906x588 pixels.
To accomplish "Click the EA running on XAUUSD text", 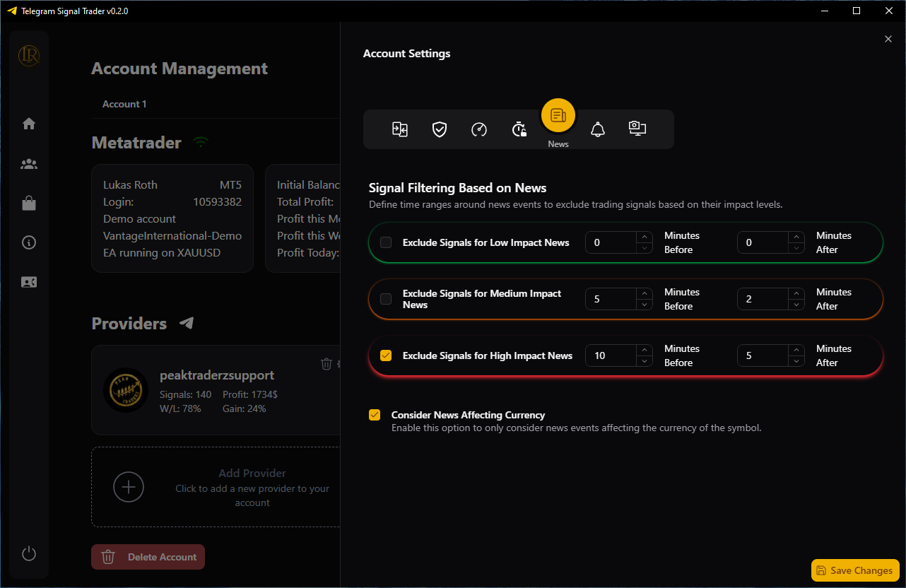I will (x=162, y=253).
